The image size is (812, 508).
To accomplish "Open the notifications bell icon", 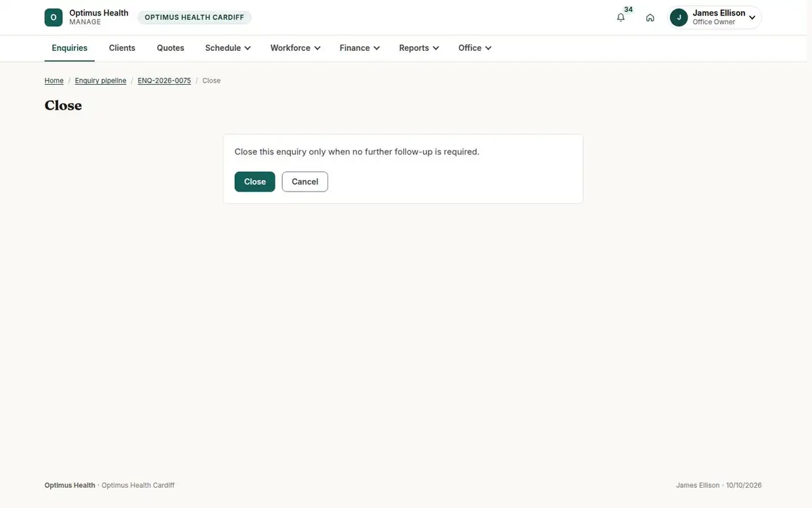I will click(x=621, y=18).
